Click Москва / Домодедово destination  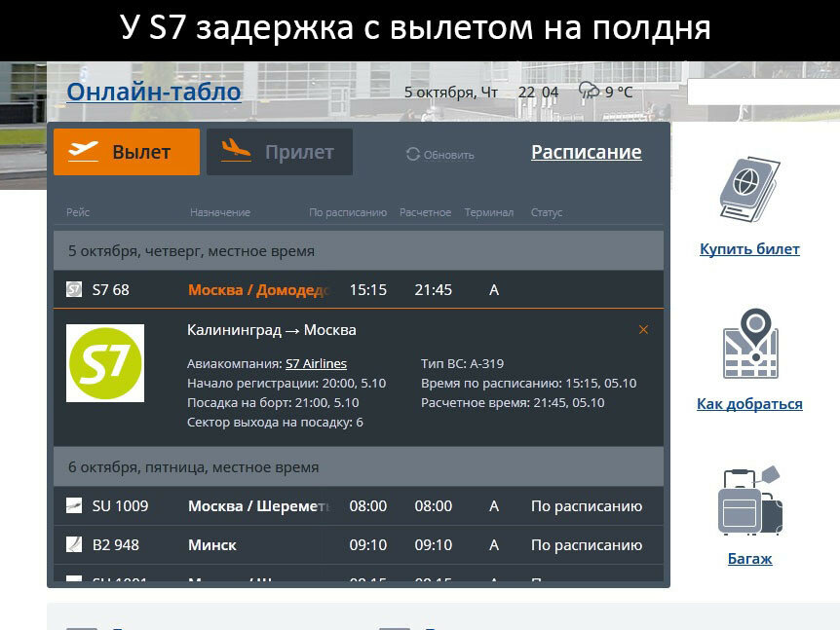pos(260,290)
